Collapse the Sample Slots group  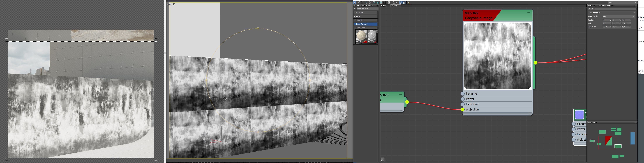[360, 28]
